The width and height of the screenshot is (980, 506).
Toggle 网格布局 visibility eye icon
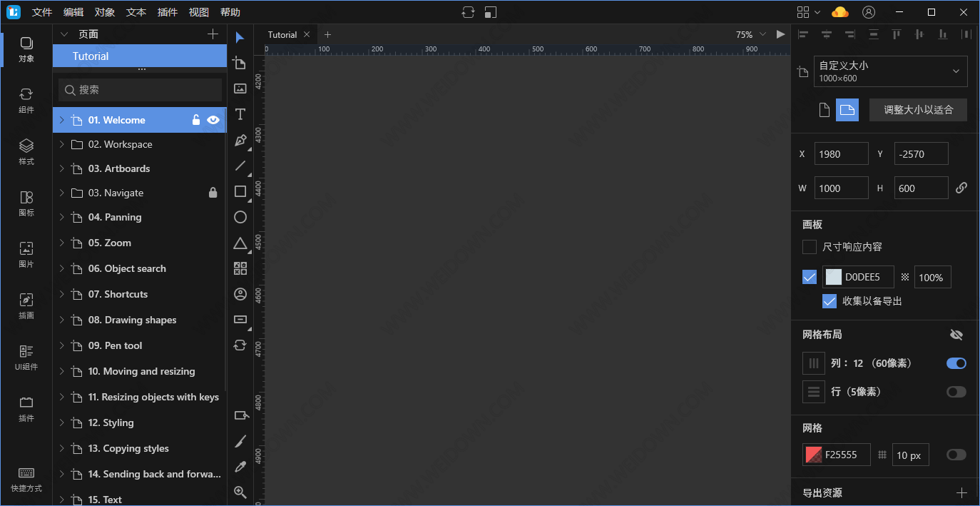tap(956, 335)
